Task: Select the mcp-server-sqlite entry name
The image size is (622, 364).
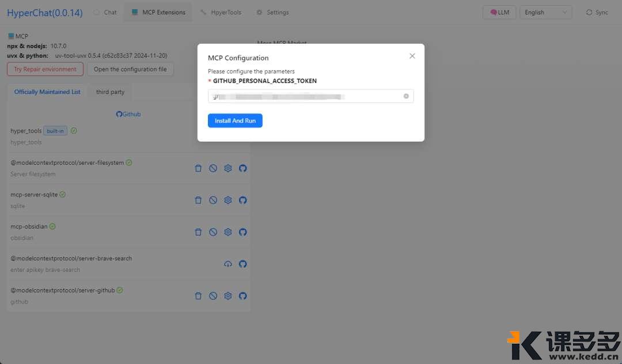Action: click(34, 195)
